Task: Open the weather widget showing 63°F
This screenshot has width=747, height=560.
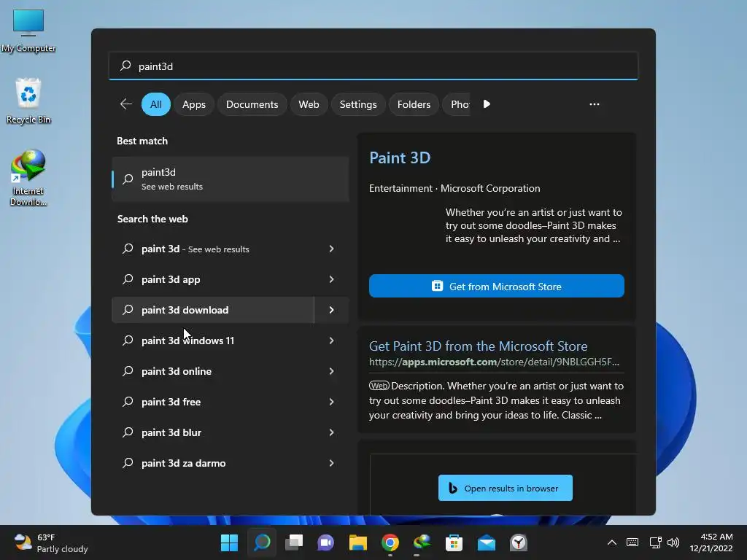Action: [x=51, y=542]
